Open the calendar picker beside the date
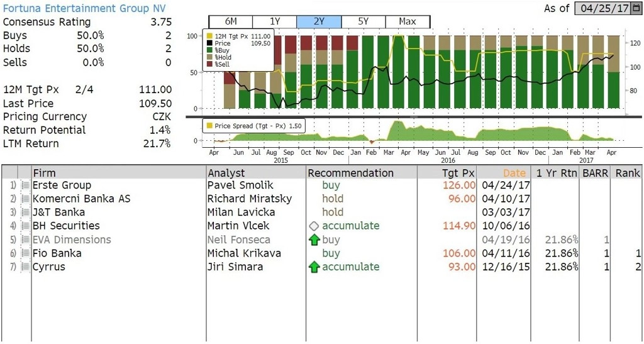The image size is (644, 344). [x=636, y=8]
